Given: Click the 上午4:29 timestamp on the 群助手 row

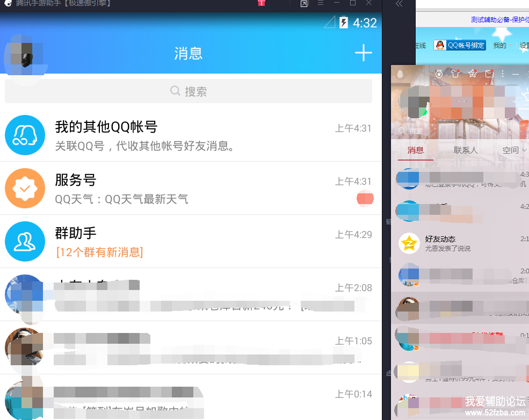Looking at the screenshot, I should click(353, 235).
